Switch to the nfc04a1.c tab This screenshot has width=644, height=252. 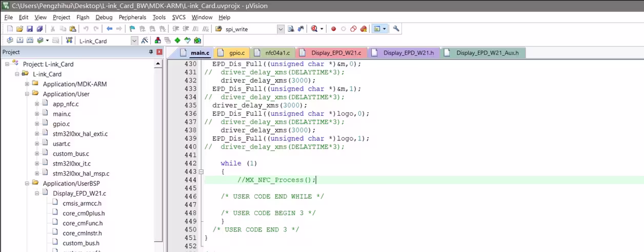277,53
